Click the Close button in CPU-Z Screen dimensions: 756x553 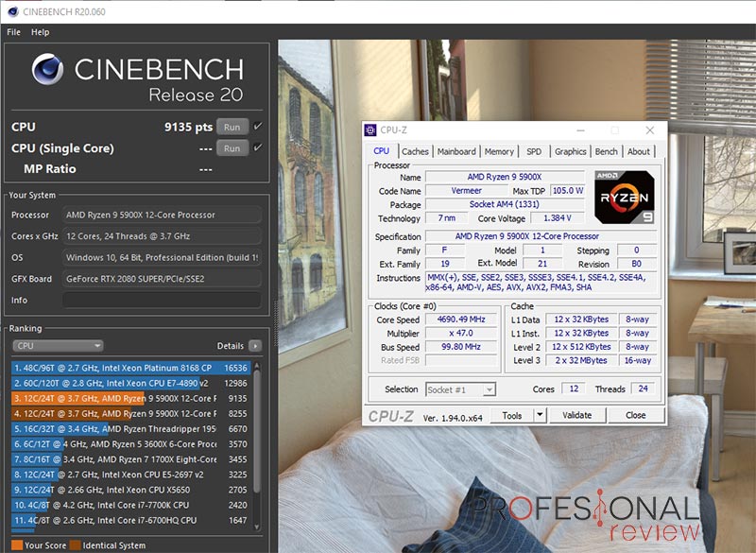pyautogui.click(x=635, y=415)
